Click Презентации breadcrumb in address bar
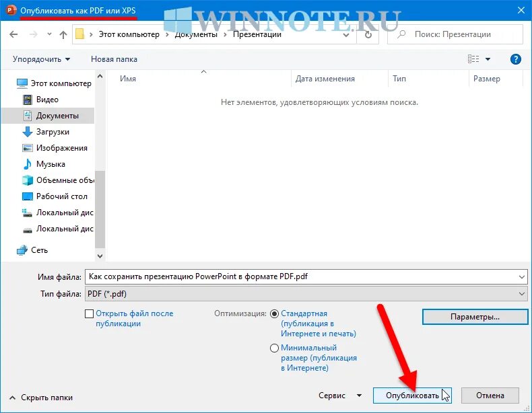The width and height of the screenshot is (532, 413). pyautogui.click(x=257, y=34)
